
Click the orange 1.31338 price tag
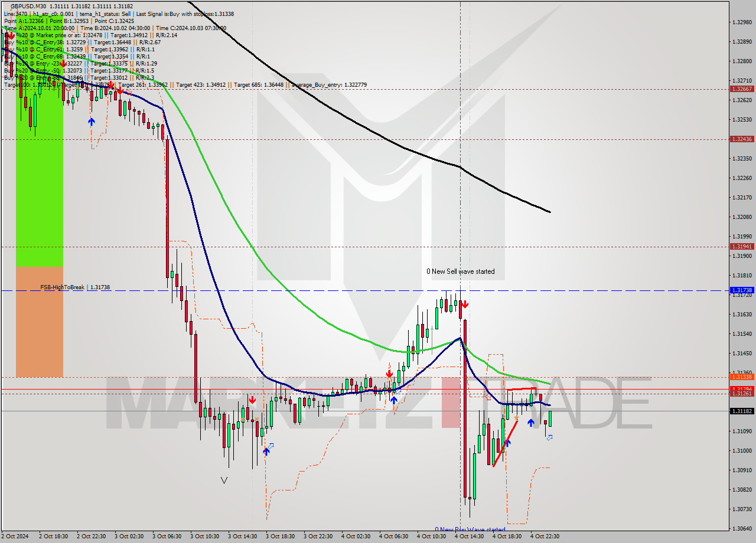[741, 377]
